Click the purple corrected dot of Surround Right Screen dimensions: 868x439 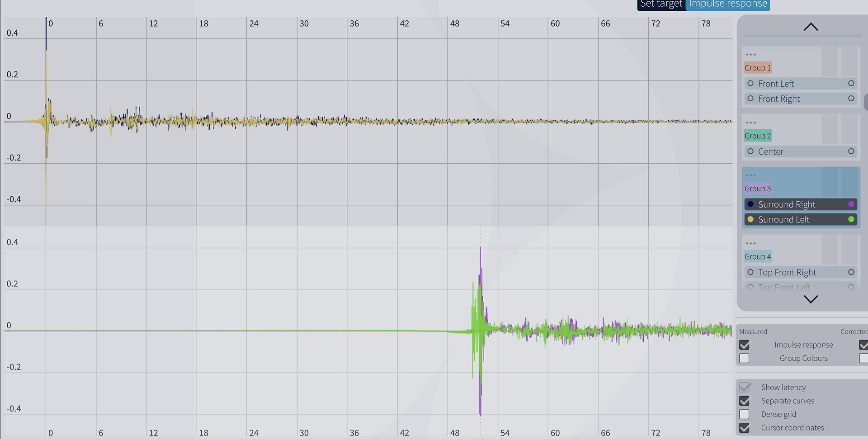(851, 204)
